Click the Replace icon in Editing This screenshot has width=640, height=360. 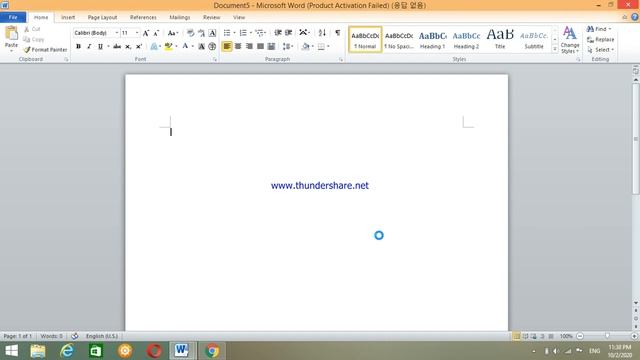point(590,39)
